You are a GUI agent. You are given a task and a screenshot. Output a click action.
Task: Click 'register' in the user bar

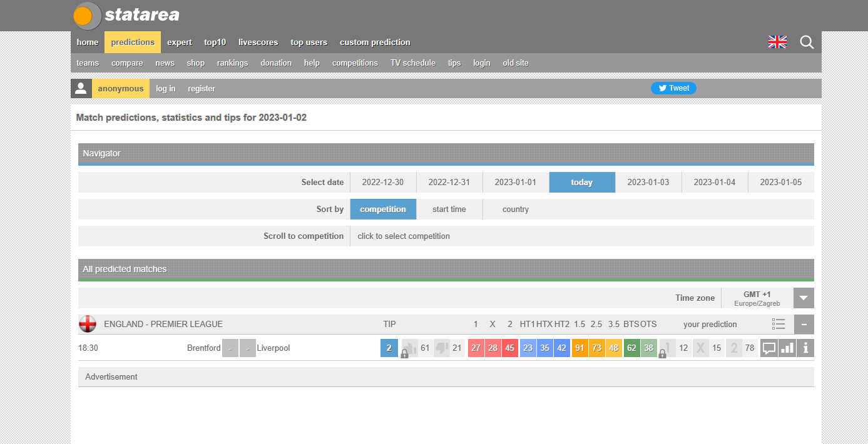click(202, 88)
